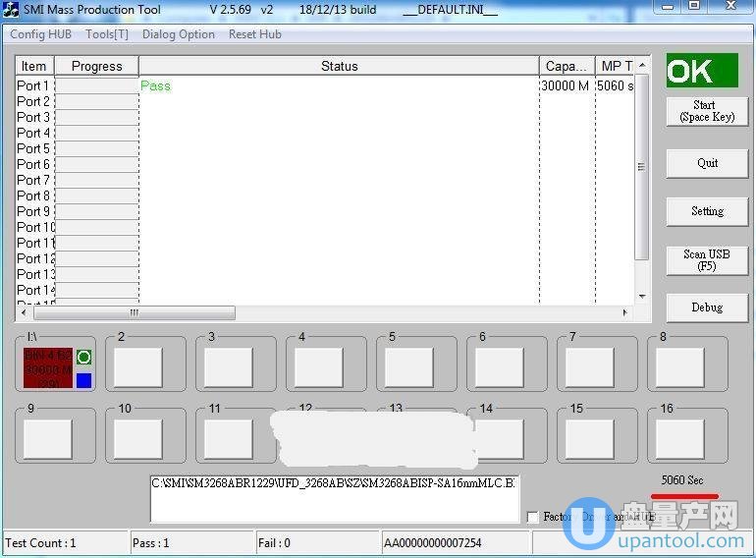
Task: Click the Status column header
Action: 339,66
